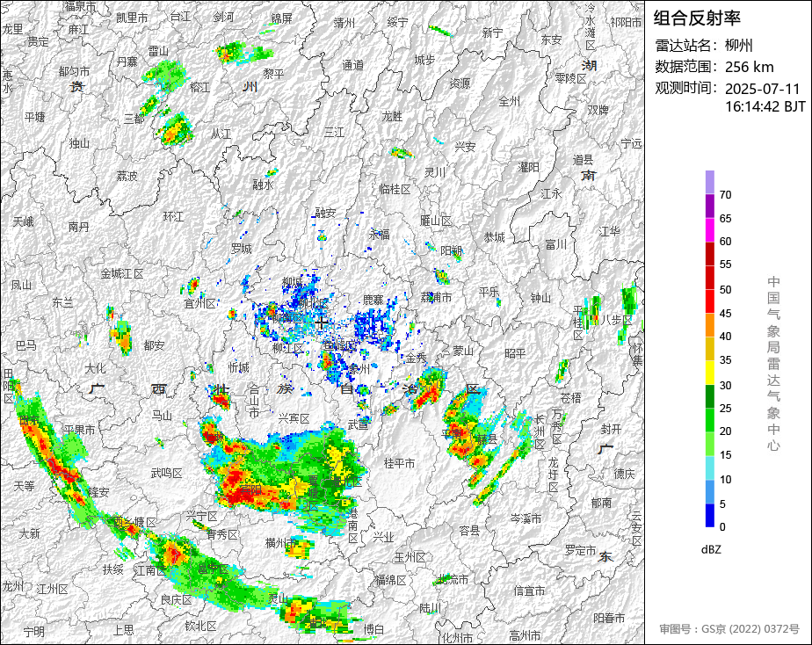
Task: Click the 黎平 map label
Action: 273,74
